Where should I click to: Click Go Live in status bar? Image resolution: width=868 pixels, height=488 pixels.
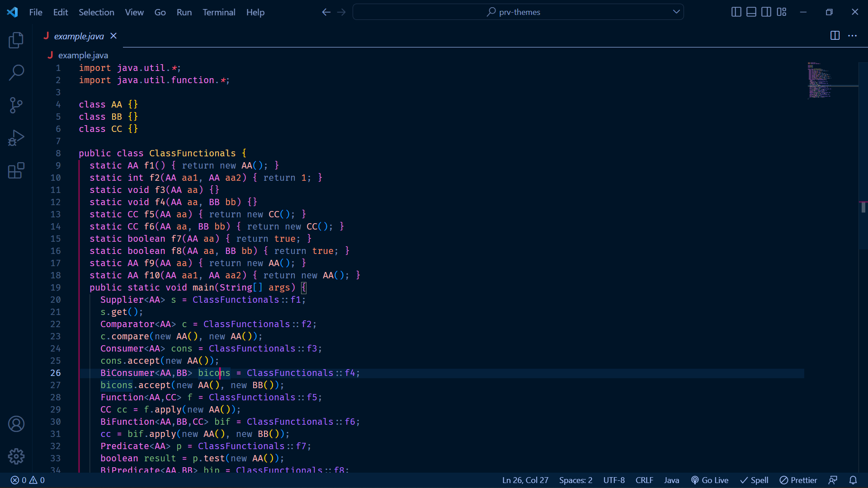[710, 480]
